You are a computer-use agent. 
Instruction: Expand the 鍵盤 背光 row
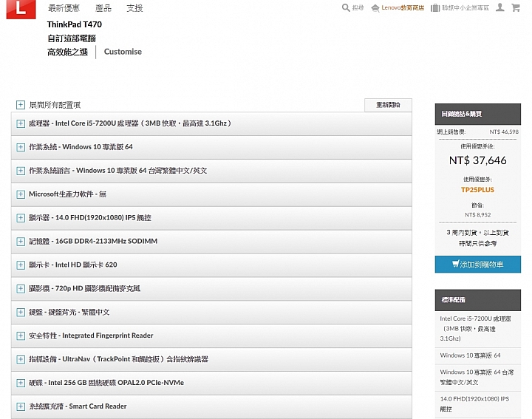tap(211, 312)
